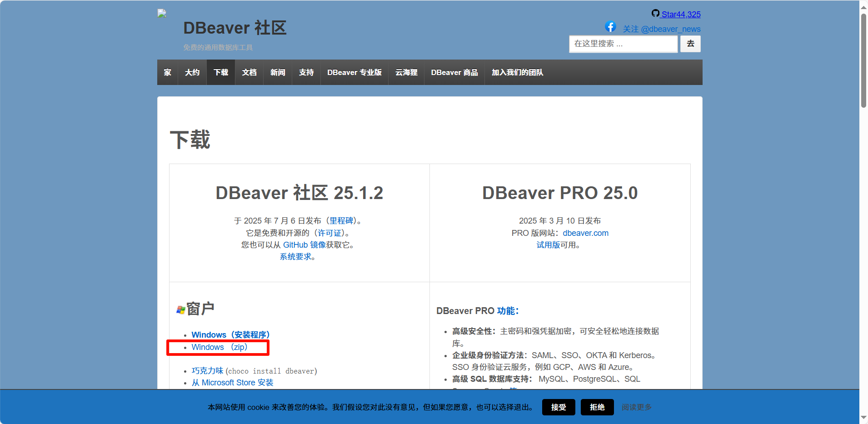Open the 阅读更多 cookie link
The height and width of the screenshot is (424, 868).
click(x=637, y=407)
